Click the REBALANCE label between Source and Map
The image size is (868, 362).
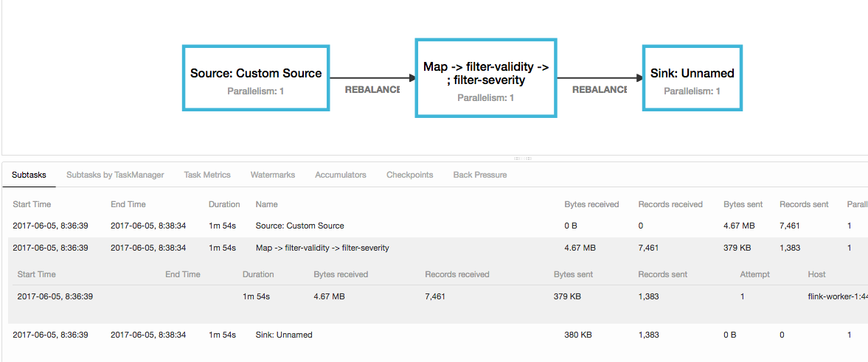point(372,89)
